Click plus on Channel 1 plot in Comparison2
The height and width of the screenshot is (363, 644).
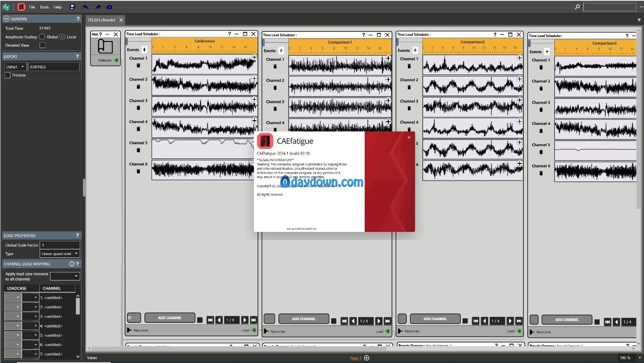click(519, 58)
